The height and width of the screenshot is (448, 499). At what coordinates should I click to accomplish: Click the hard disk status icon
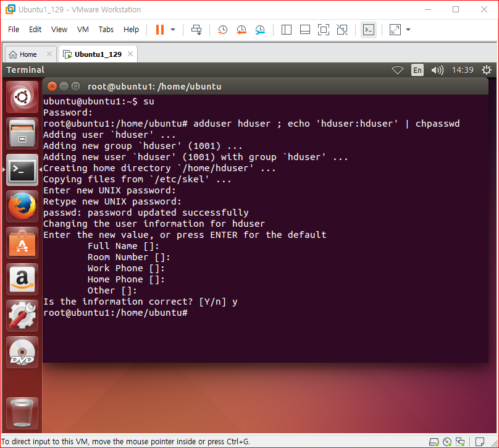[434, 442]
